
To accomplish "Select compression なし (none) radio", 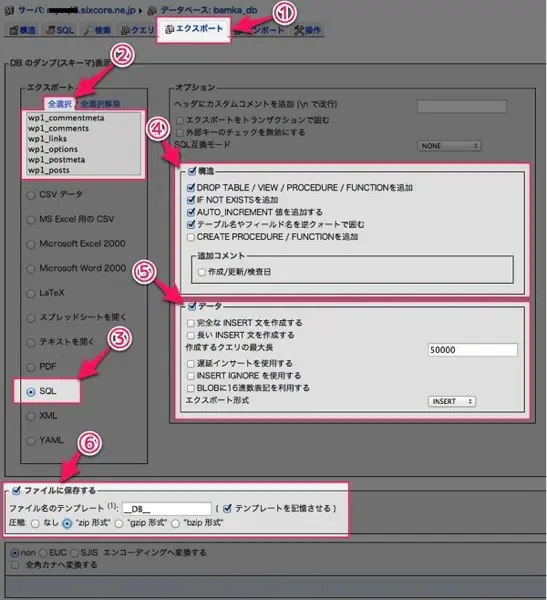I will pyautogui.click(x=35, y=523).
